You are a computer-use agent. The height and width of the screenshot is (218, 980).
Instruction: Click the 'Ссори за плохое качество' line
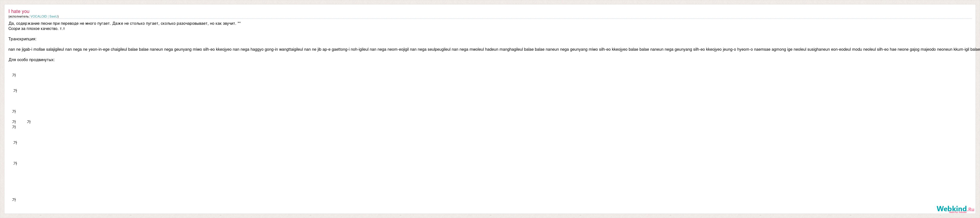pos(37,29)
